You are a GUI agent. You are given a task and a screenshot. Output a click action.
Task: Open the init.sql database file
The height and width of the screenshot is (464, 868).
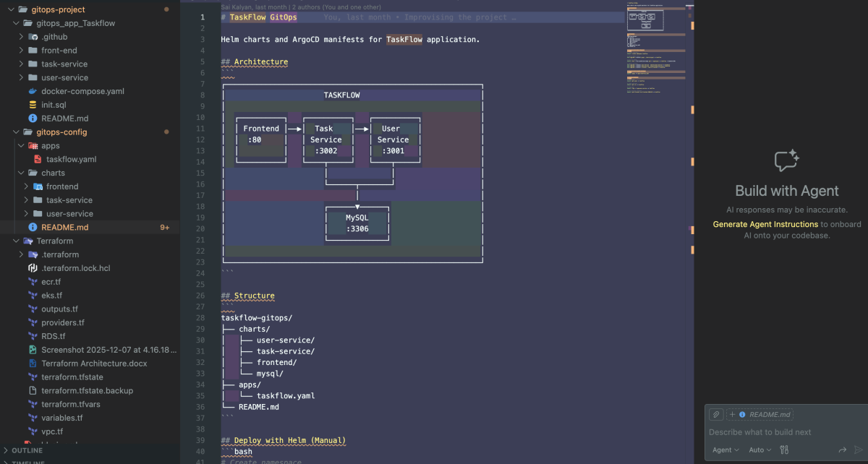[x=54, y=105]
